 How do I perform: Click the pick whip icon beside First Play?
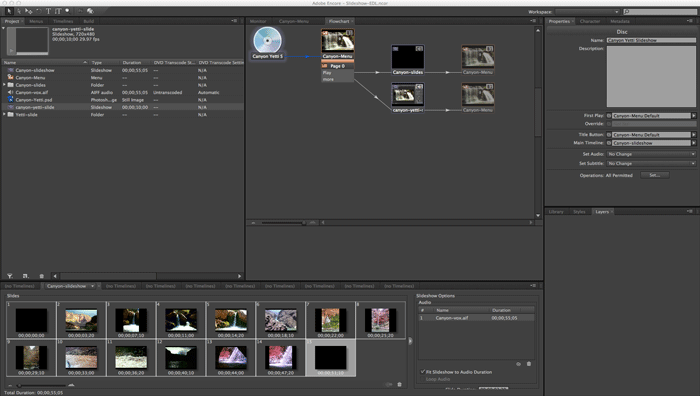608,116
